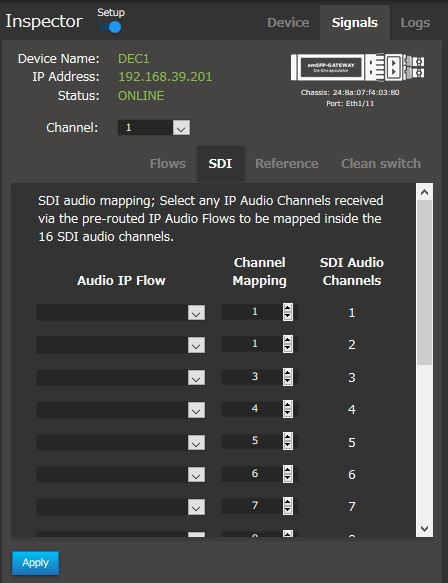This screenshot has width=448, height=583.
Task: Increase channel mapping for SDI channel 3
Action: 287,373
